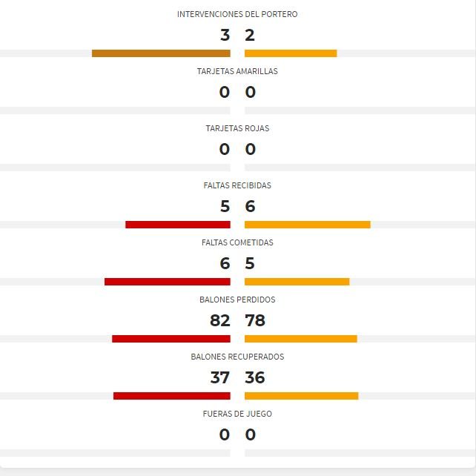476x476 pixels.
Task: Click the Tarjetas Rojas label
Action: coord(237,128)
